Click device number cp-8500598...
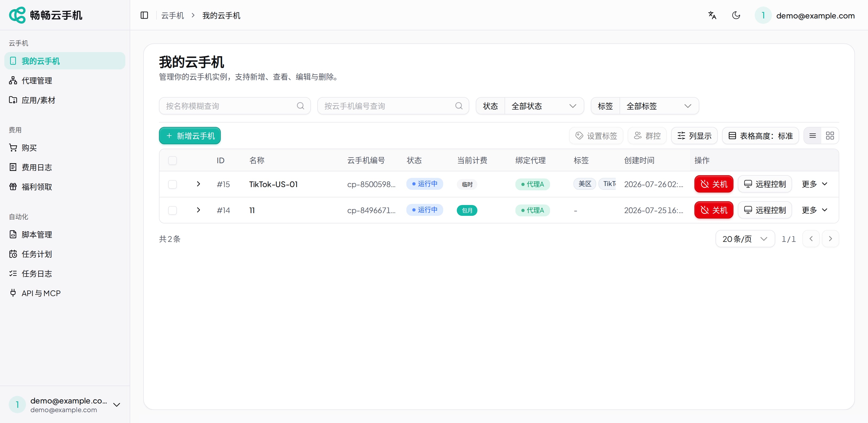Viewport: 868px width, 423px height. 371,184
